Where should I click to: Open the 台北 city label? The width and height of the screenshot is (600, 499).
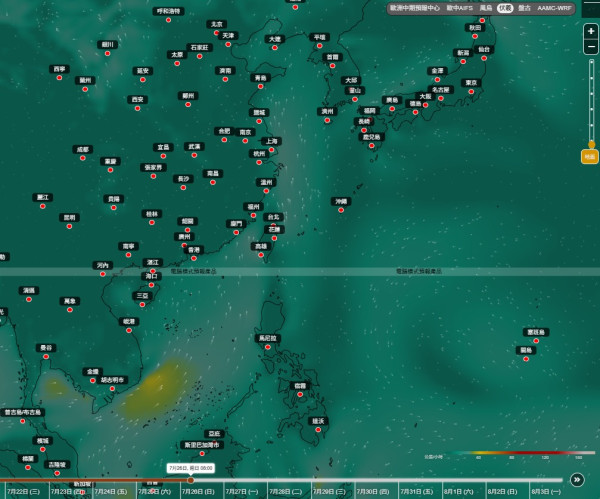coord(274,217)
